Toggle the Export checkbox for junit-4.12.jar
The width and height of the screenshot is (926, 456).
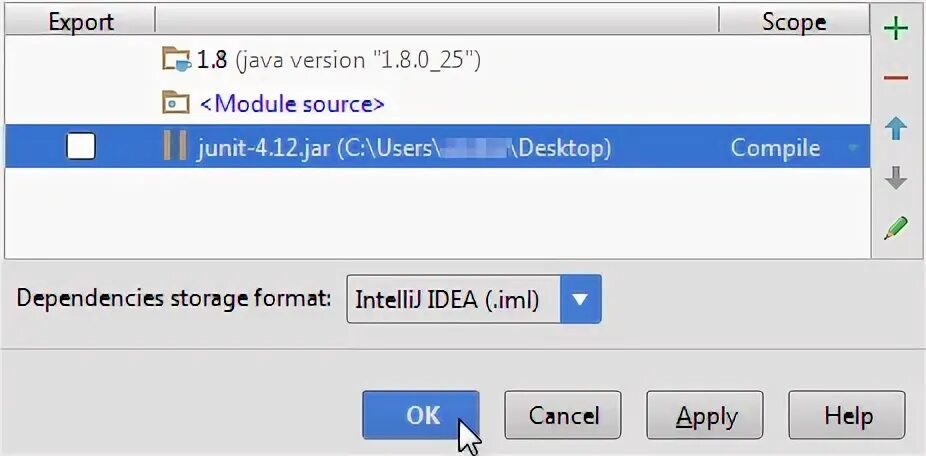[x=80, y=146]
